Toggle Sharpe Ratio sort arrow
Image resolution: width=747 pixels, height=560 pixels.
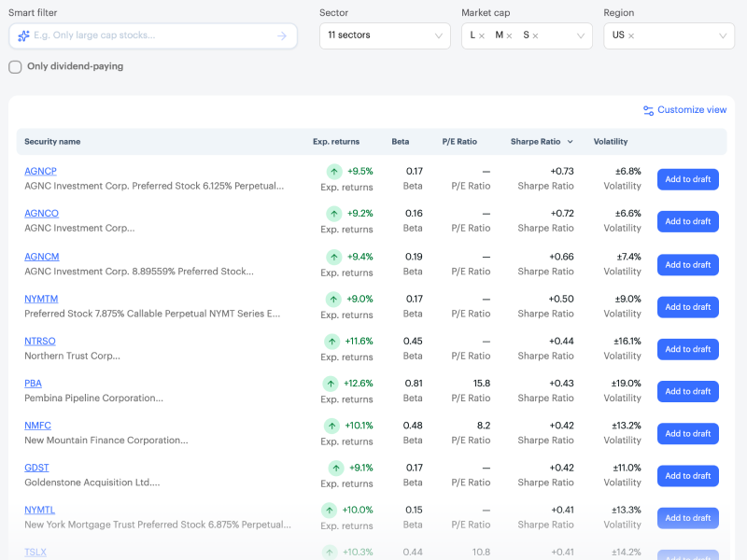(571, 142)
